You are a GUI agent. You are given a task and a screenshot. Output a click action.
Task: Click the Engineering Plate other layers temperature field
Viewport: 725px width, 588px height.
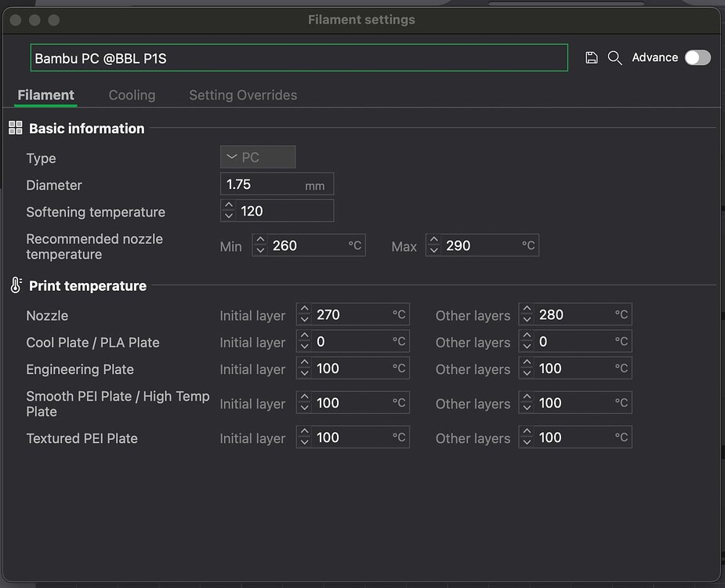tap(575, 368)
